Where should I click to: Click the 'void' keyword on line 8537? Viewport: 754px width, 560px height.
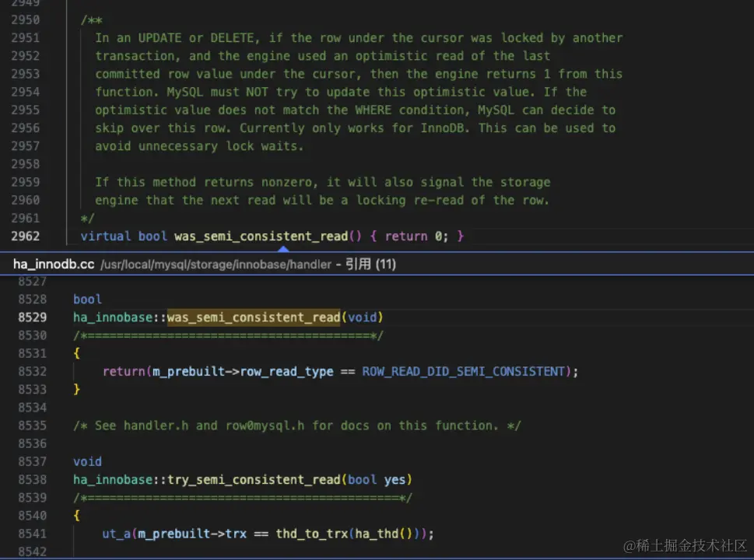[87, 461]
